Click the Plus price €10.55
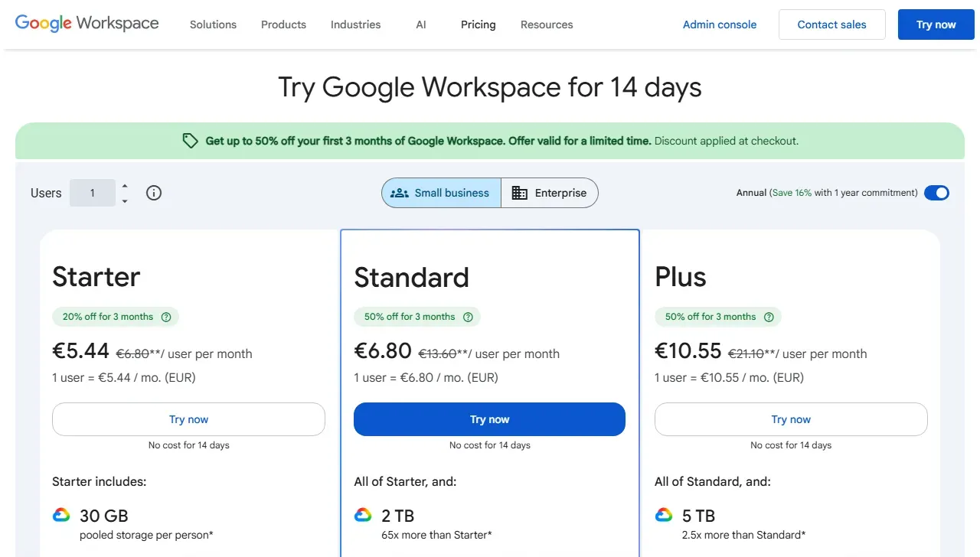The image size is (980, 557). pos(688,351)
